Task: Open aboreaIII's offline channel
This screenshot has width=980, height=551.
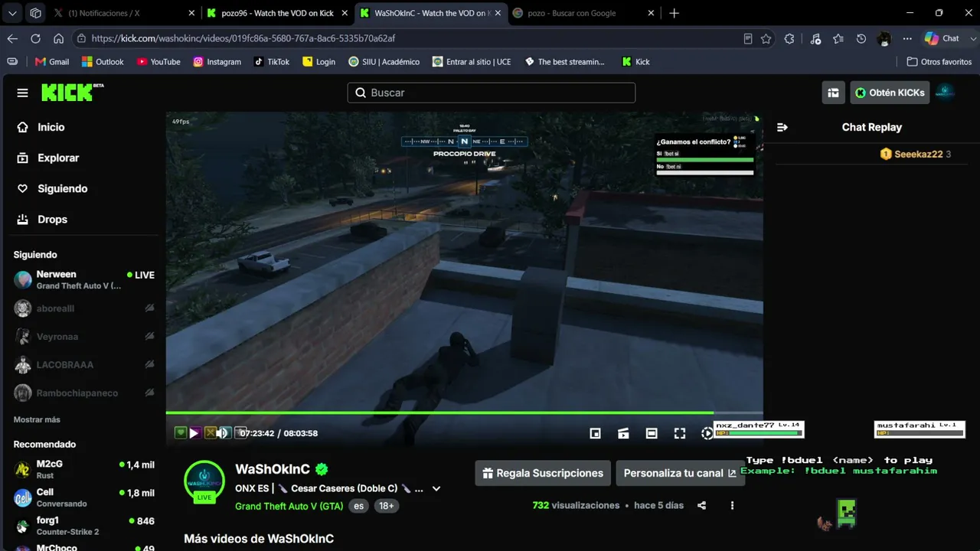Action: (x=84, y=308)
